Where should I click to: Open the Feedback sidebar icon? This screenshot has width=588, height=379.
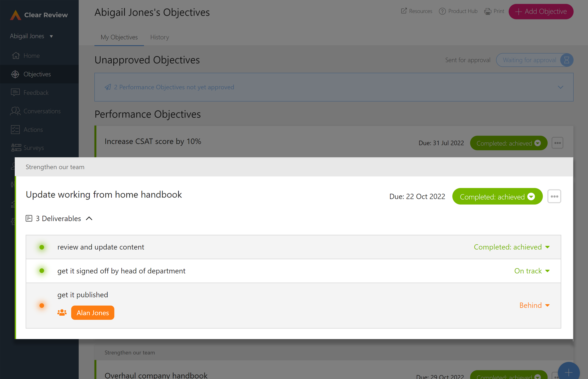coord(15,92)
